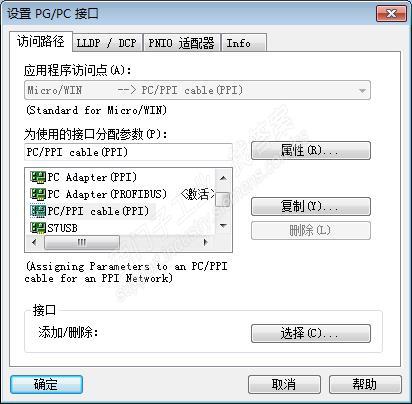Viewport: 412px width, 404px height.
Task: Click the Micro/WIN access point combo box
Action: (x=197, y=90)
